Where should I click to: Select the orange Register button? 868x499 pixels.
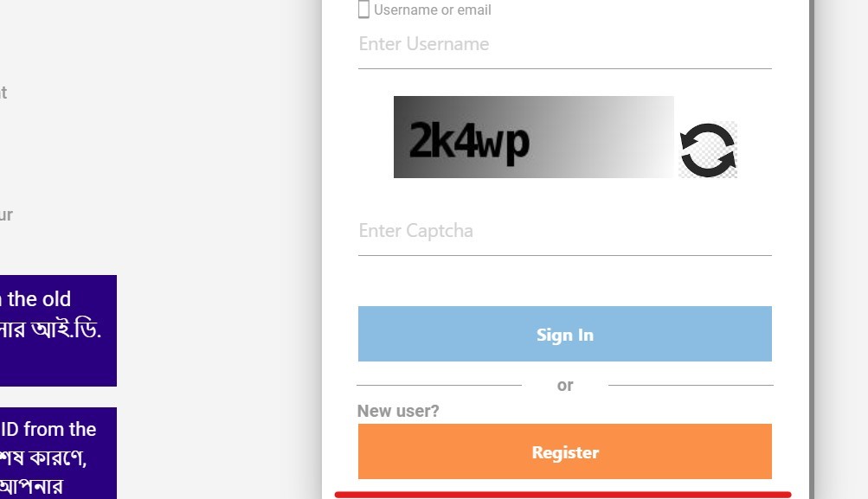(564, 451)
